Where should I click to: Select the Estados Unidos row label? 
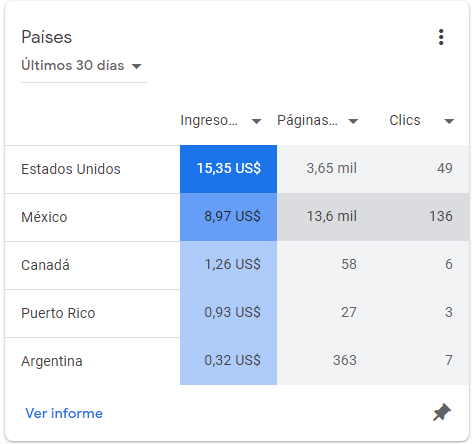click(71, 169)
